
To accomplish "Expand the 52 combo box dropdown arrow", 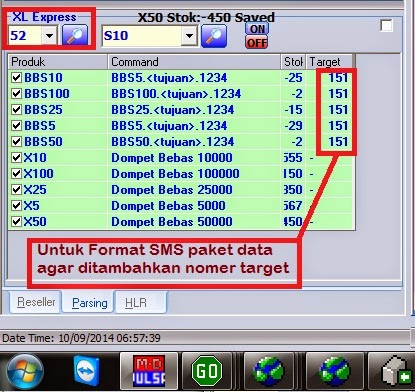I will [49, 35].
